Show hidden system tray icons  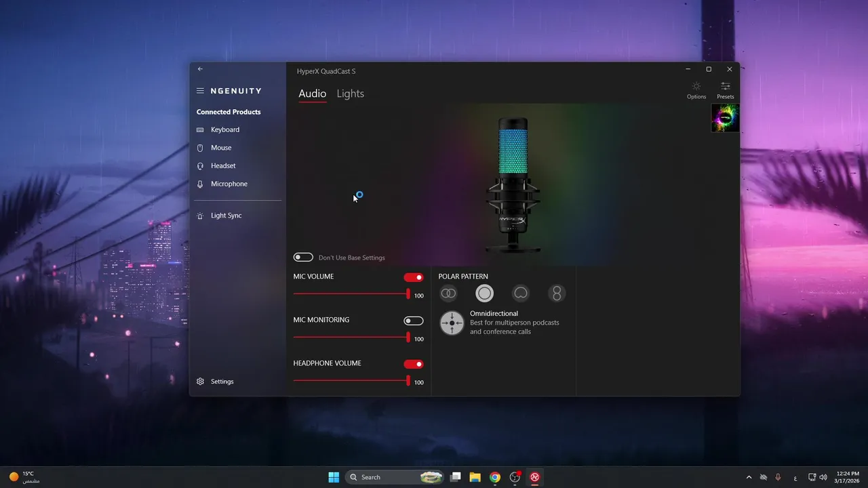pyautogui.click(x=749, y=477)
